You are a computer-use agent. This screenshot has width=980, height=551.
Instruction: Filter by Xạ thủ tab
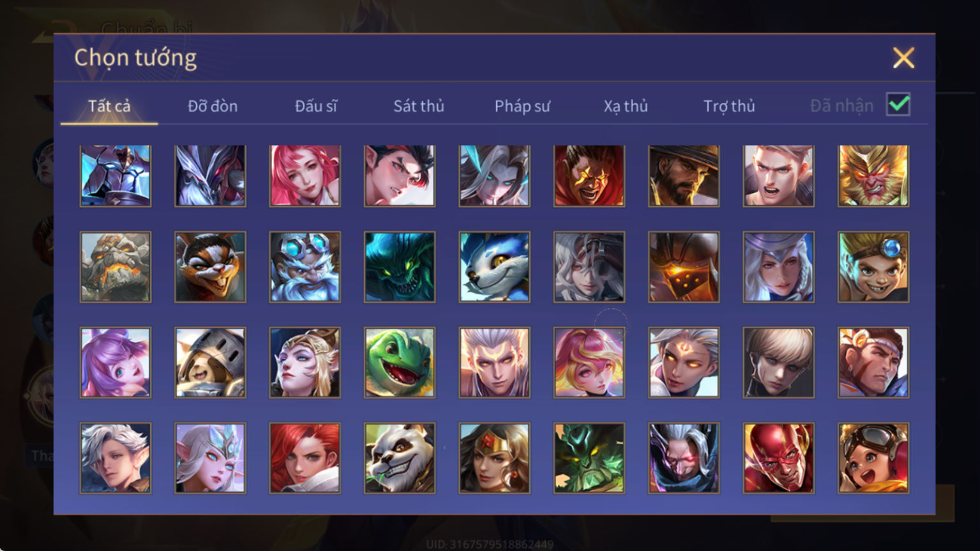(x=626, y=106)
